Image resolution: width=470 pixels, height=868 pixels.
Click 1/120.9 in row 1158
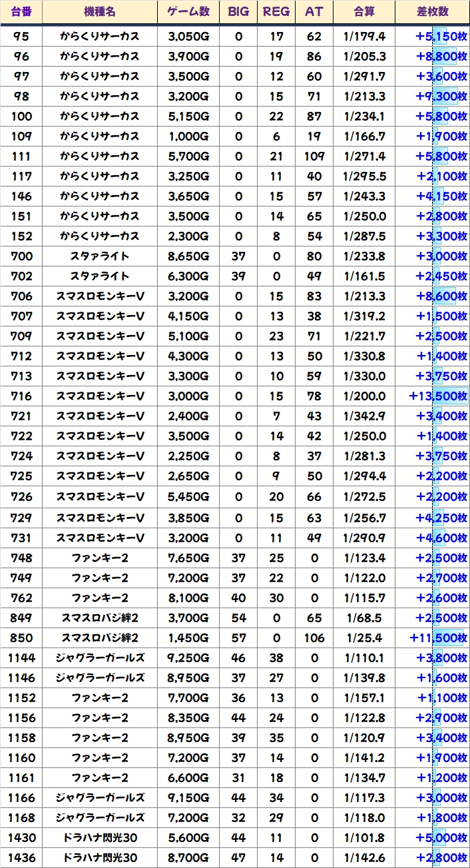364,737
